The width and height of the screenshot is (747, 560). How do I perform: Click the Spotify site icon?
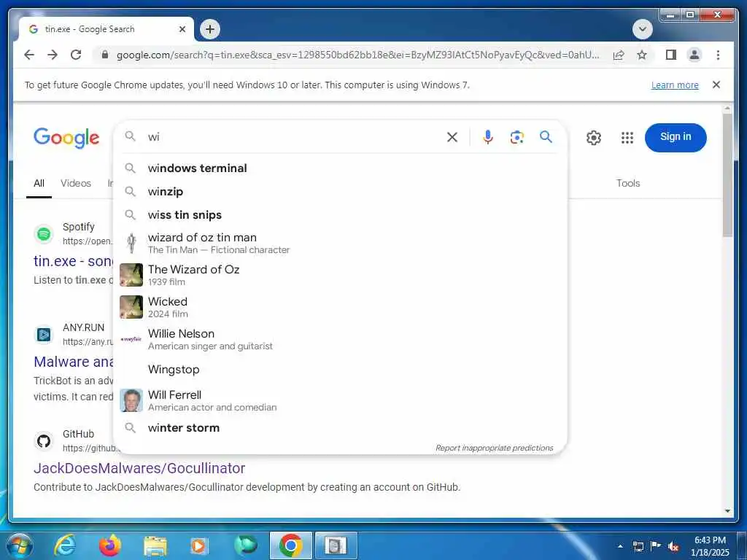click(44, 234)
